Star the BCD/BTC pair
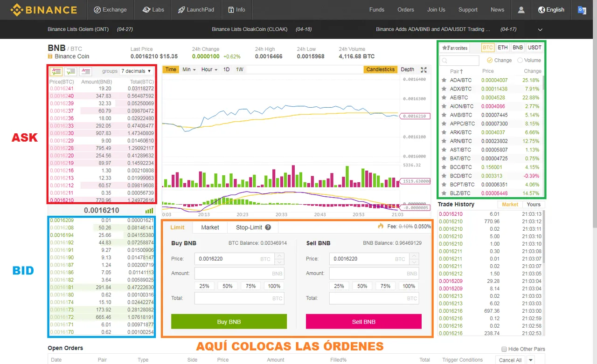The height and width of the screenshot is (364, 597). (444, 176)
